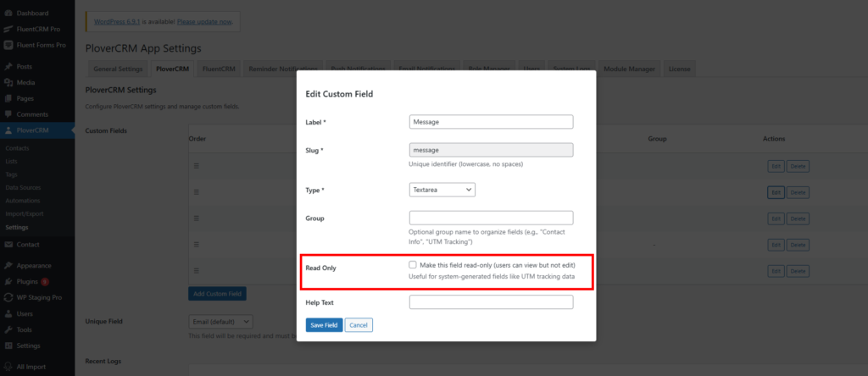Enable the Read Only checkbox
The height and width of the screenshot is (376, 868).
[413, 265]
